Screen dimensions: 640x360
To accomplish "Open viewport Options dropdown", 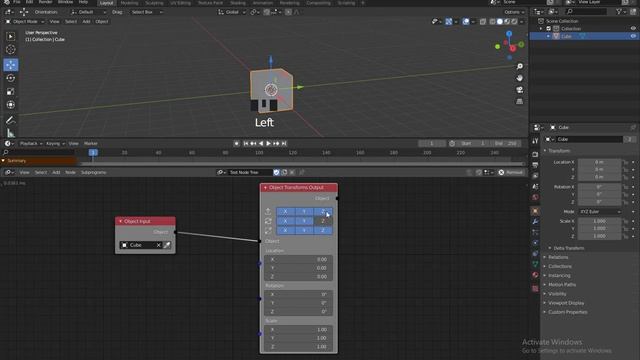I will [x=514, y=12].
